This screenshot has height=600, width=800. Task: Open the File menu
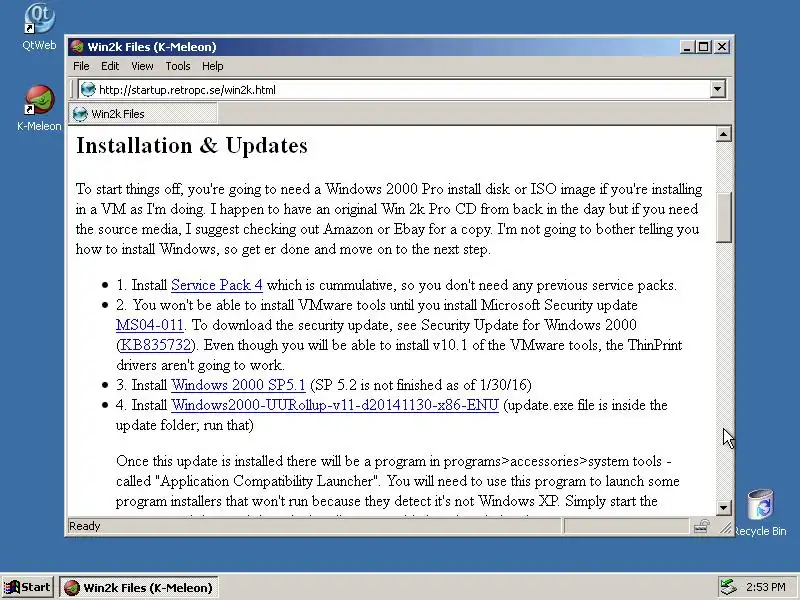81,66
